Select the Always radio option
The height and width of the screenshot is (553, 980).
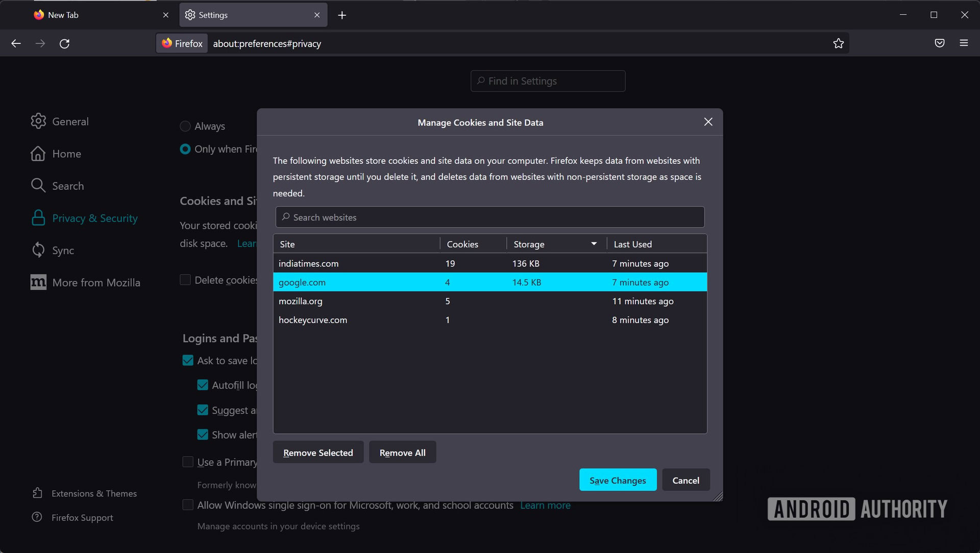point(185,126)
